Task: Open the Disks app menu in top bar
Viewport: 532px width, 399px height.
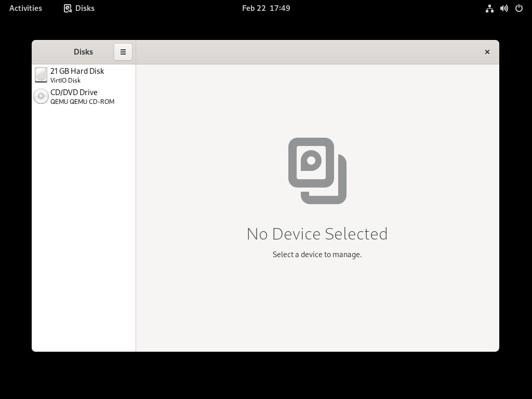Action: point(79,8)
